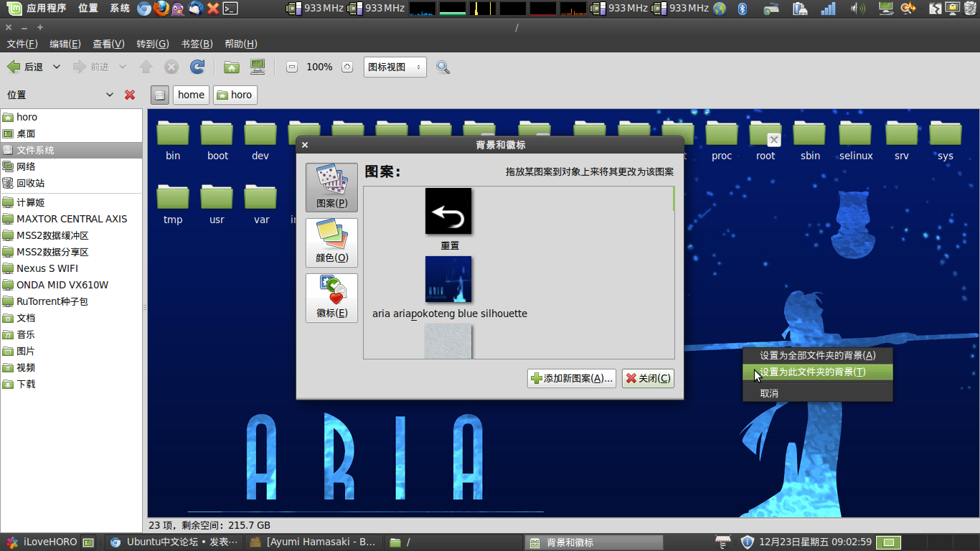This screenshot has width=980, height=551.
Task: Click the Bluetooth tray icon
Action: tap(743, 9)
